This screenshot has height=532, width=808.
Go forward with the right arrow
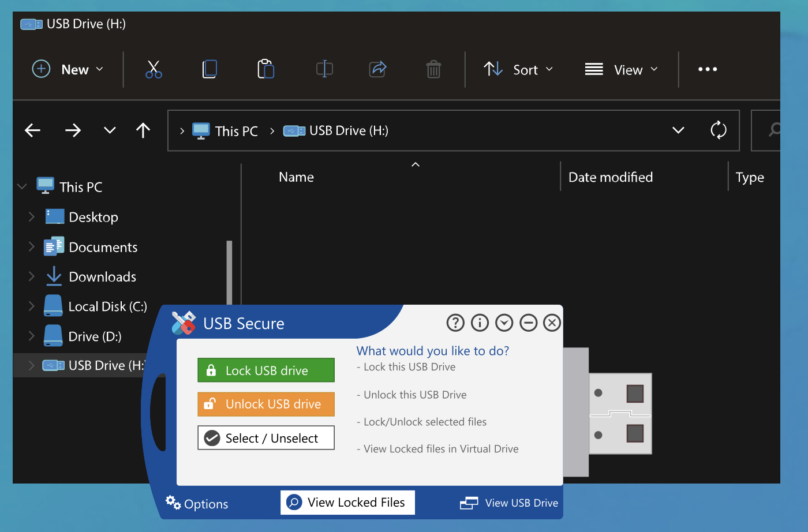[73, 130]
